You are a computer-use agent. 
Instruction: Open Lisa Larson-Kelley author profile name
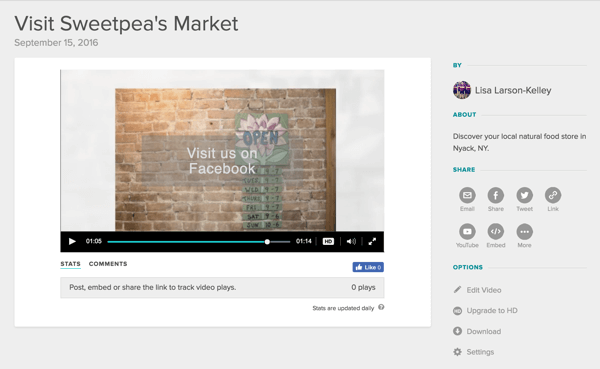tap(513, 90)
